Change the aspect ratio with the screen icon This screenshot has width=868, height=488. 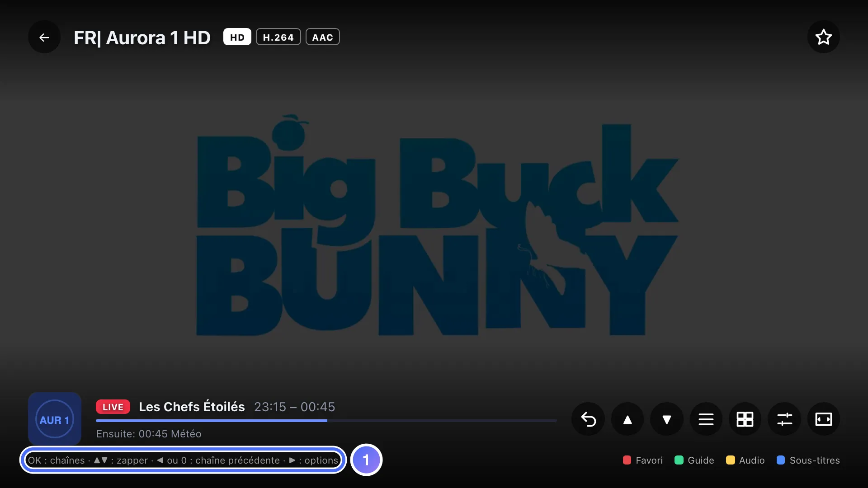tap(824, 419)
